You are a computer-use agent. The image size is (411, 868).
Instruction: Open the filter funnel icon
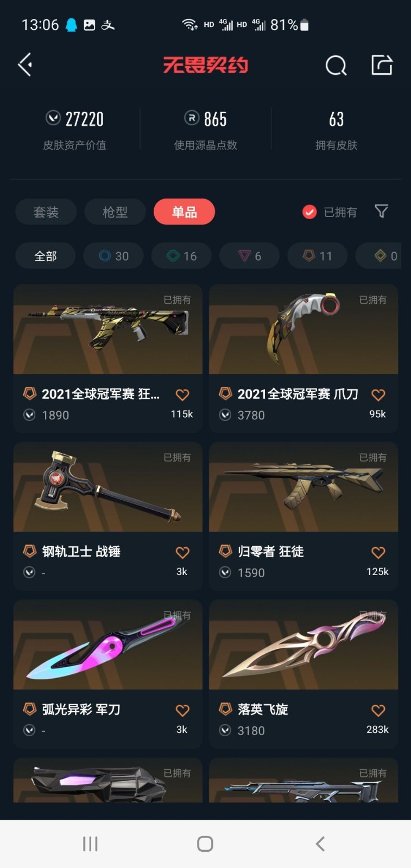pos(382,211)
